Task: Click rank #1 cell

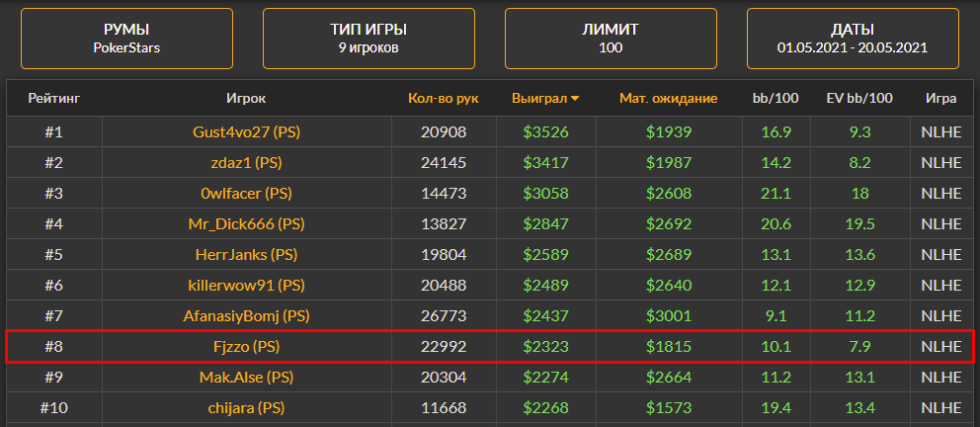Action: (x=53, y=131)
